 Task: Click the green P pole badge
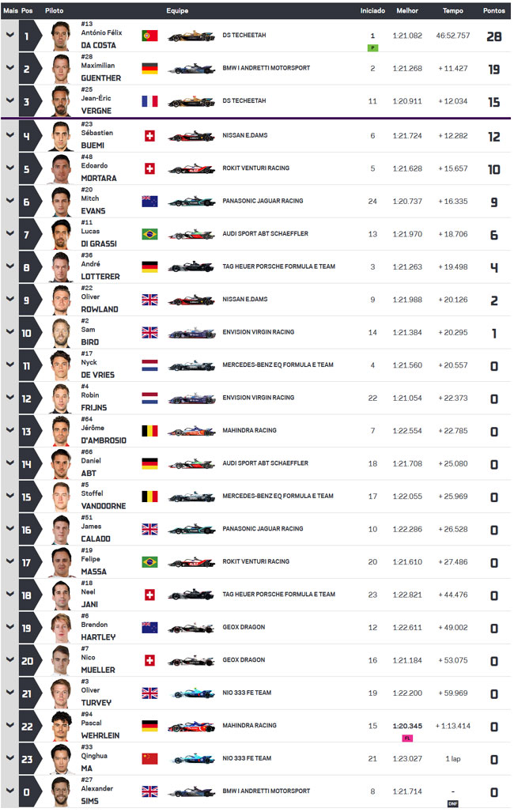coord(372,47)
